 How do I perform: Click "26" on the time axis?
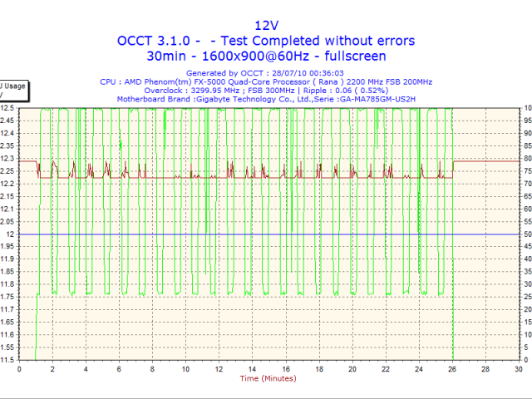[452, 369]
